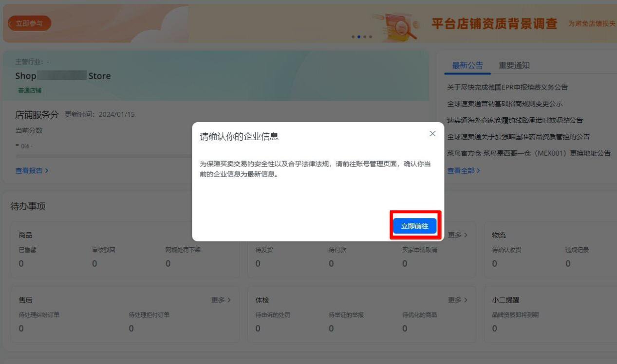This screenshot has width=617, height=364.
Task: Switch to the 重要通知 tab
Action: tap(514, 65)
